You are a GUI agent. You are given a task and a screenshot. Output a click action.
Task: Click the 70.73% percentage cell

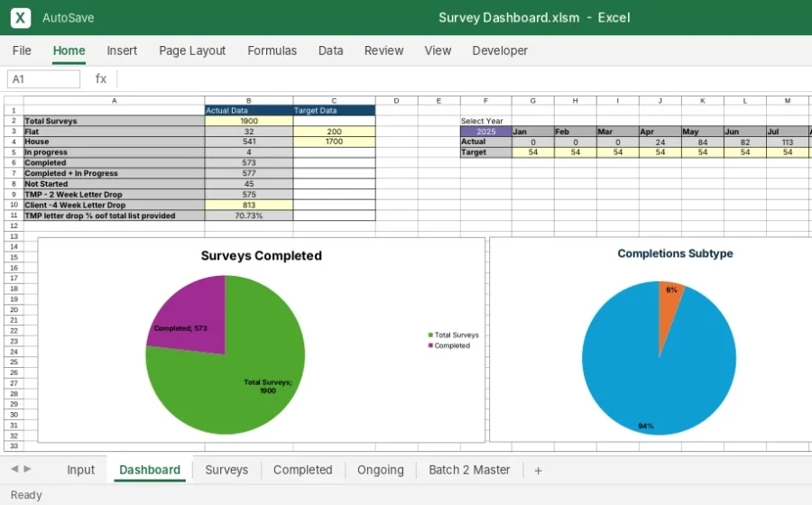point(249,216)
